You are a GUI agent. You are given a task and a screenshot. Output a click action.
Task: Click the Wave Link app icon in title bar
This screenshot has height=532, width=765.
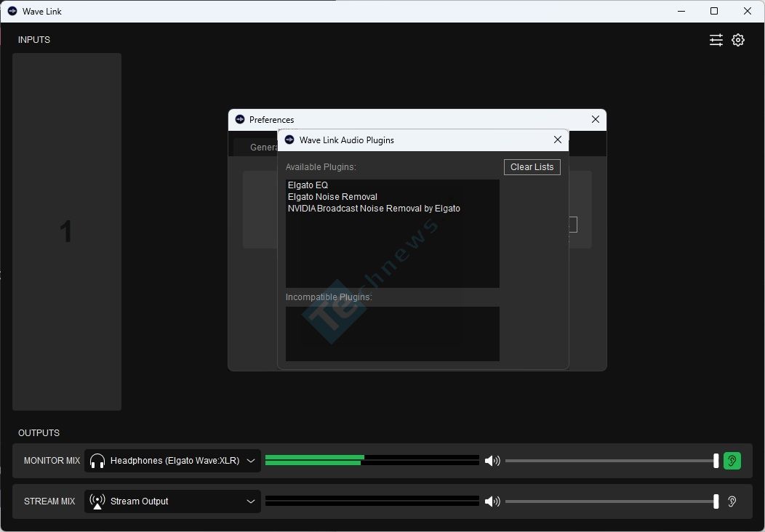(x=12, y=11)
